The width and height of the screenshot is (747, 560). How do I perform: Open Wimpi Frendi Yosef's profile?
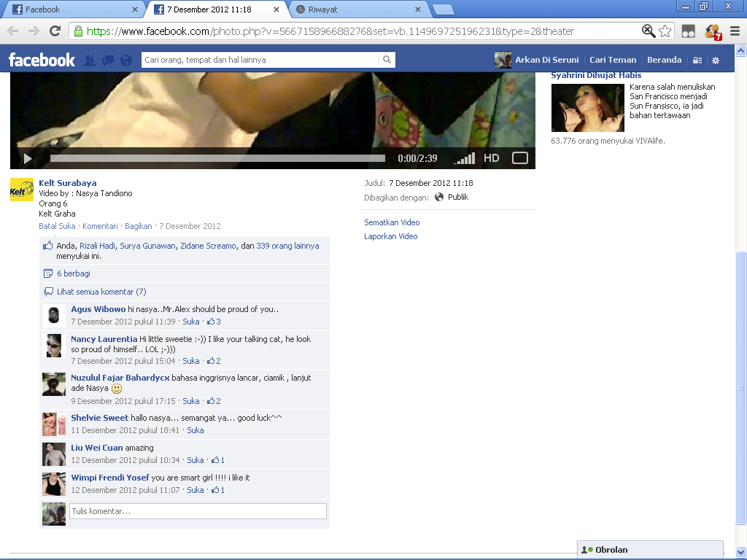click(110, 478)
